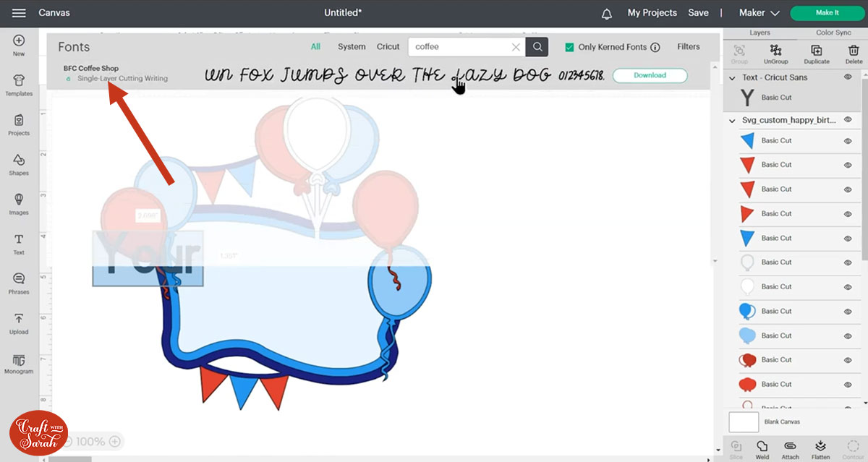Create a New project from sidebar

pyautogui.click(x=19, y=46)
